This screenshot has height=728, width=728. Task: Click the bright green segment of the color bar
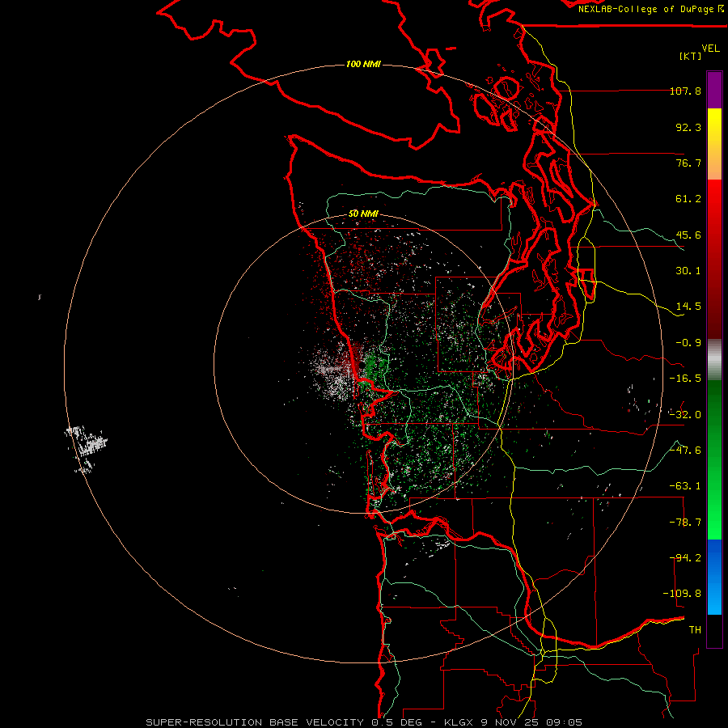pyautogui.click(x=714, y=459)
